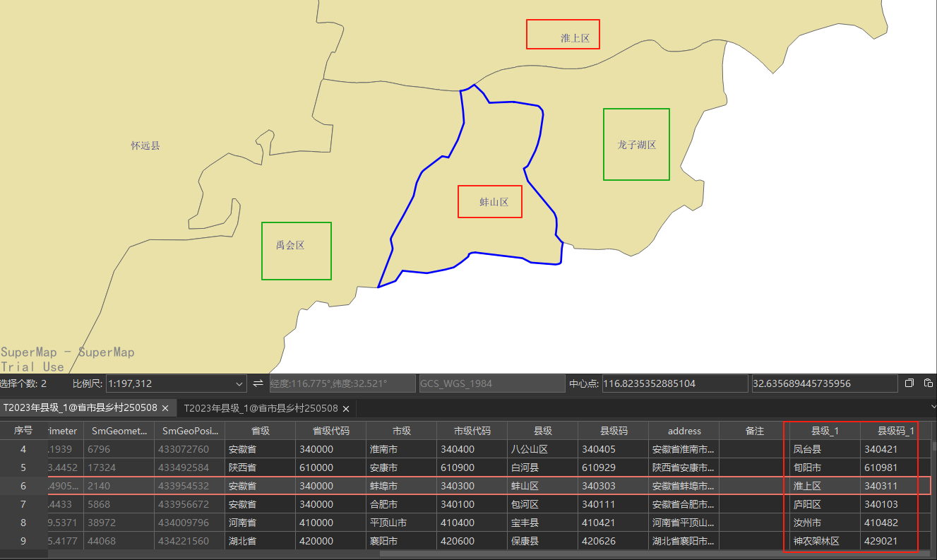Click the 蚌山区 cell in the table
This screenshot has width=937, height=560.
542,486
